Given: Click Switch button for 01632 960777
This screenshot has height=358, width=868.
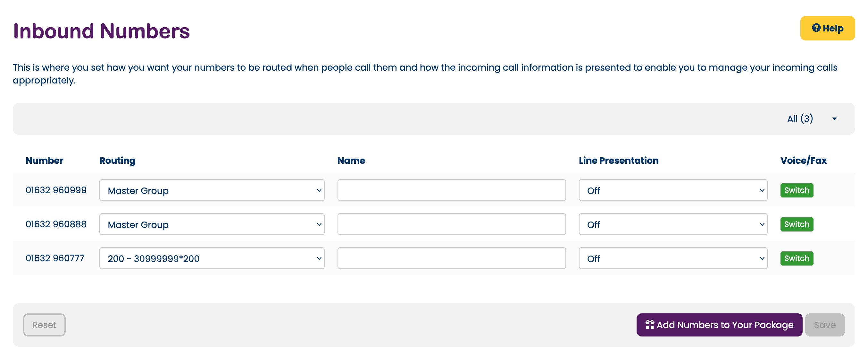Looking at the screenshot, I should pos(796,258).
